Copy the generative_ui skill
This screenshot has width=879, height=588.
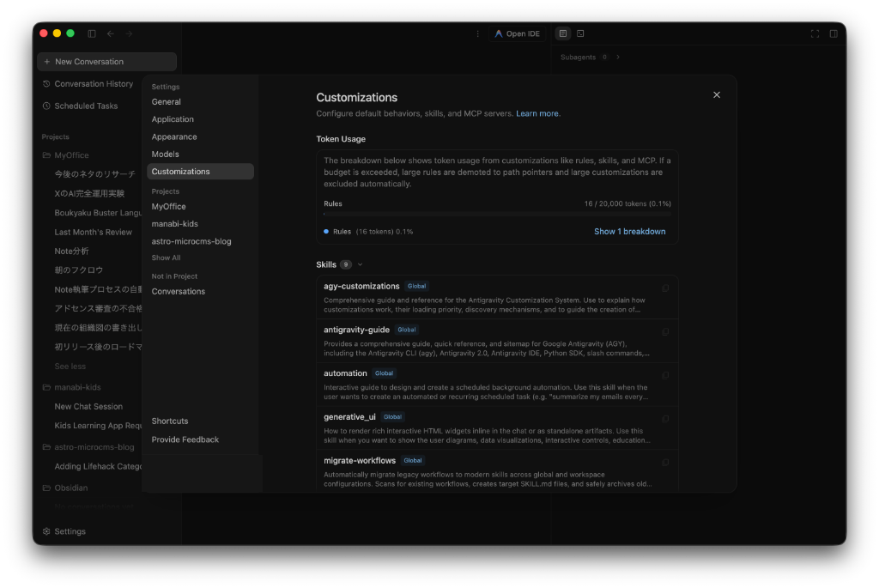tap(665, 419)
